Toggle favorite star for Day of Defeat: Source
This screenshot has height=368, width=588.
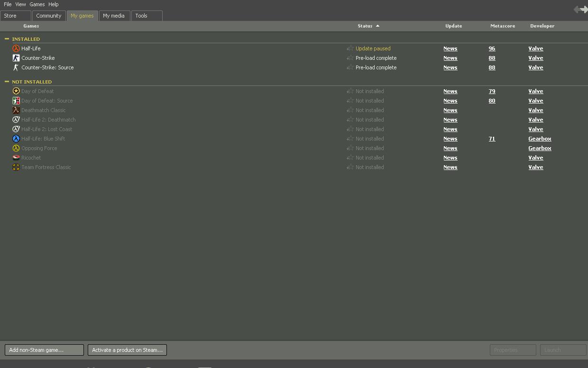point(350,101)
